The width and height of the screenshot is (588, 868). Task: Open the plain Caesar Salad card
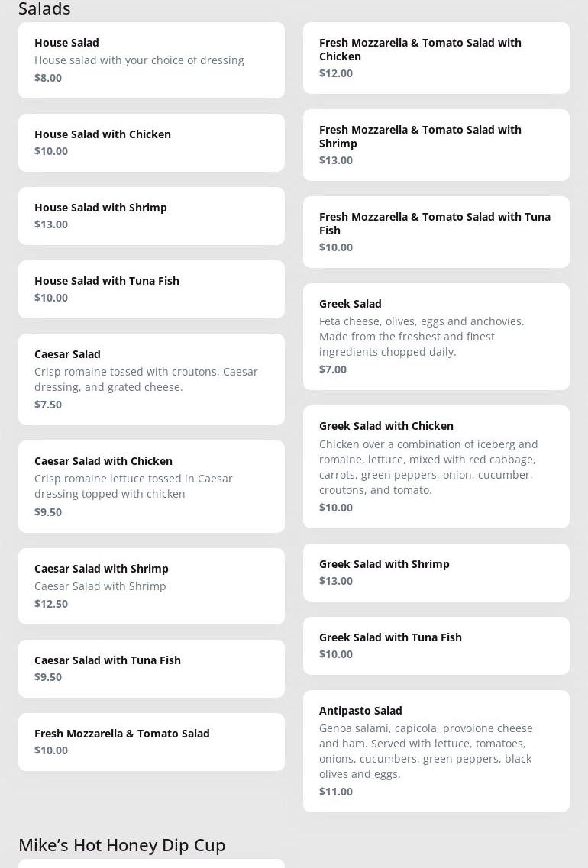[x=151, y=379]
